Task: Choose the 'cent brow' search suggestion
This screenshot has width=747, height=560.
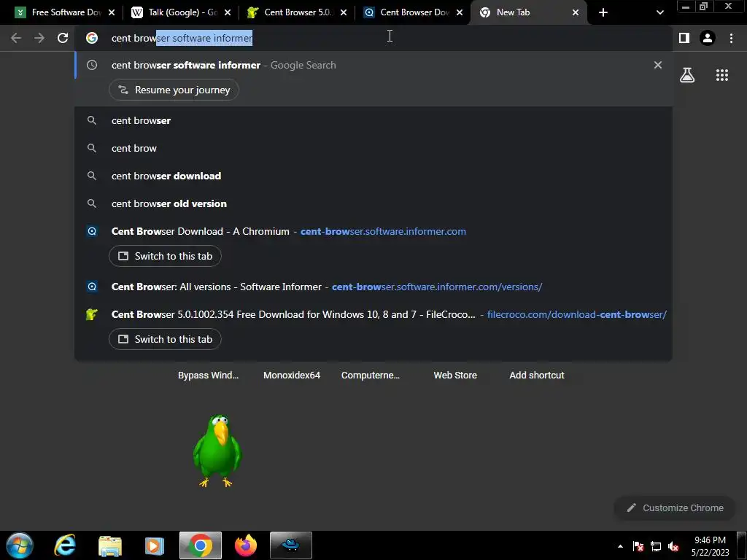Action: 373,148
